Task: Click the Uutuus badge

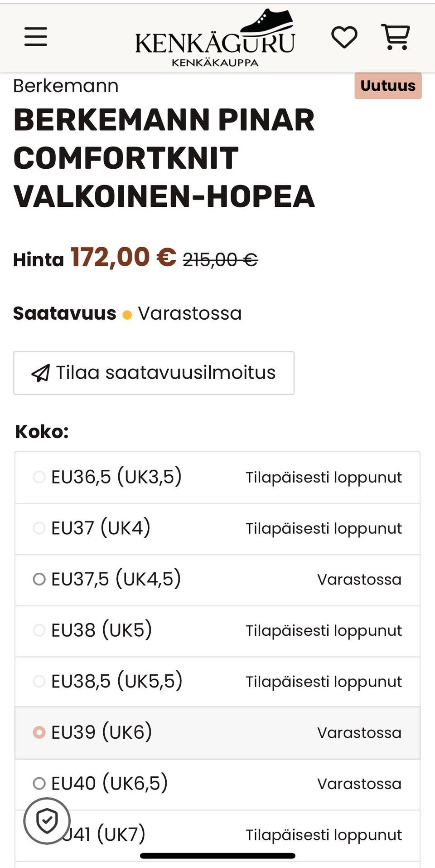Action: (x=388, y=86)
